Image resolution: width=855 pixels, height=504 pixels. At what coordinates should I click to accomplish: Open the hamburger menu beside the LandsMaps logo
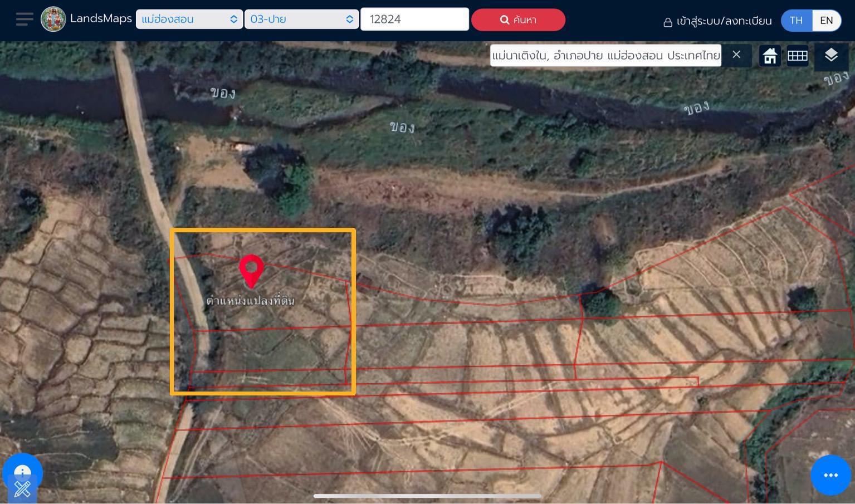(x=24, y=19)
